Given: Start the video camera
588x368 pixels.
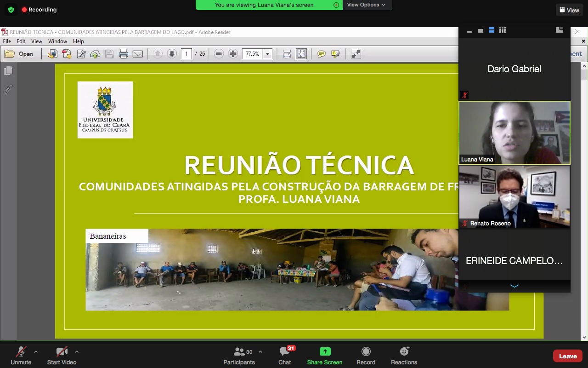Looking at the screenshot, I should pos(62,356).
